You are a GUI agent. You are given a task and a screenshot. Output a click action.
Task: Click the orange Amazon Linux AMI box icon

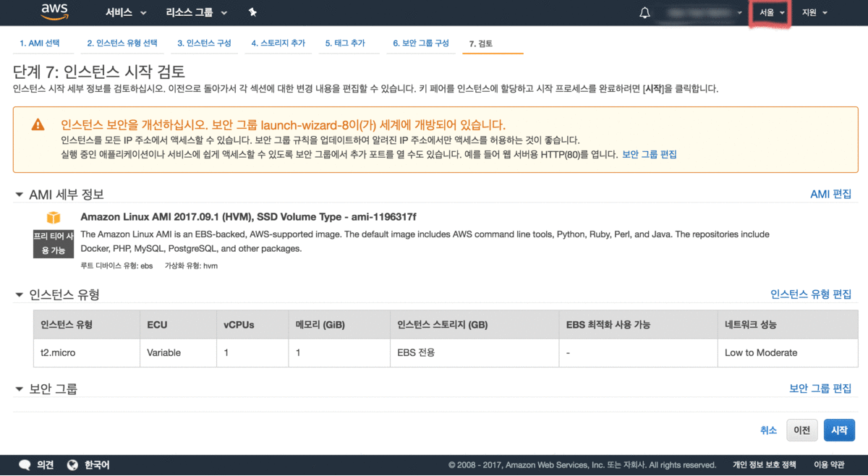(x=53, y=218)
